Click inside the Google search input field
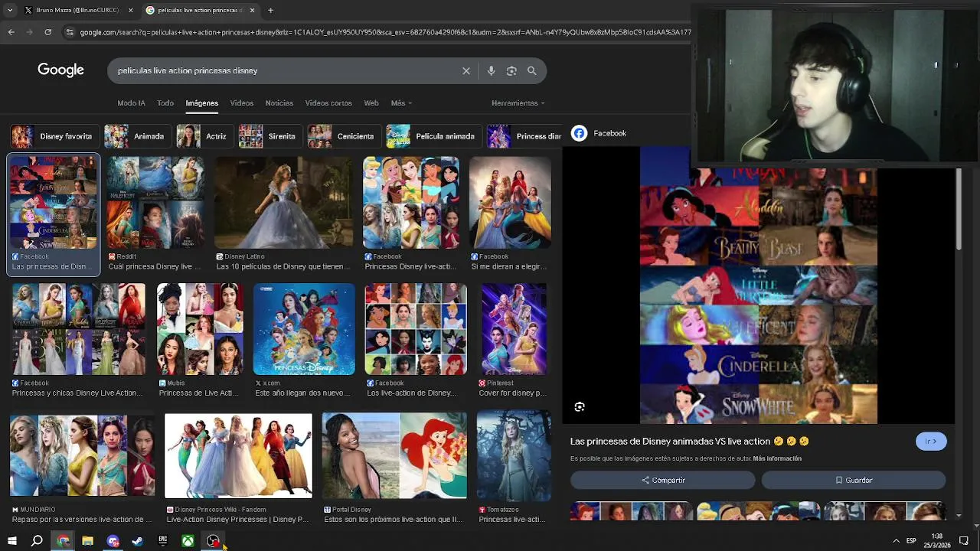The width and height of the screenshot is (980, 551). (x=283, y=70)
